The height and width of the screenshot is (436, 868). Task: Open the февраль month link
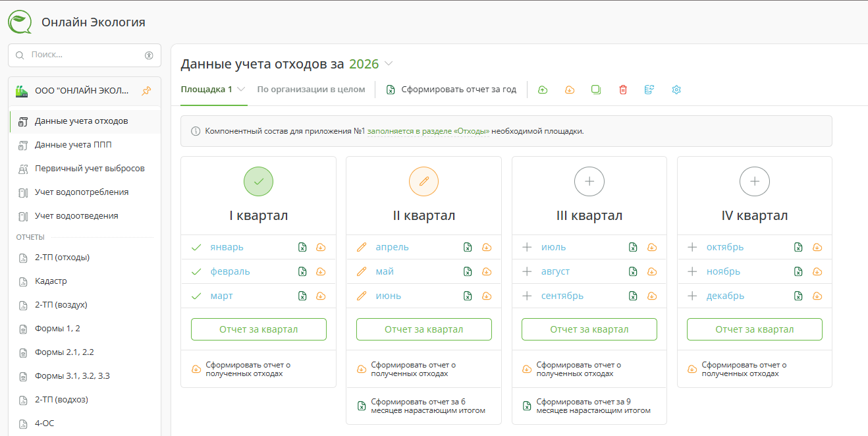pos(230,271)
